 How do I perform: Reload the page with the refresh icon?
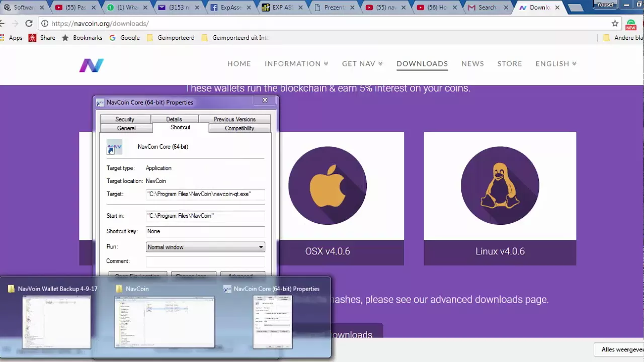(x=29, y=24)
